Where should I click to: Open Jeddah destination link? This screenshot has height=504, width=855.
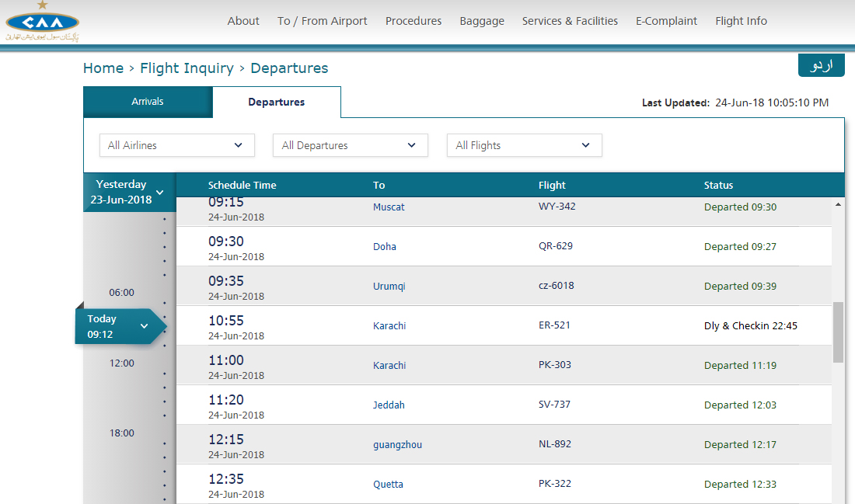point(389,405)
